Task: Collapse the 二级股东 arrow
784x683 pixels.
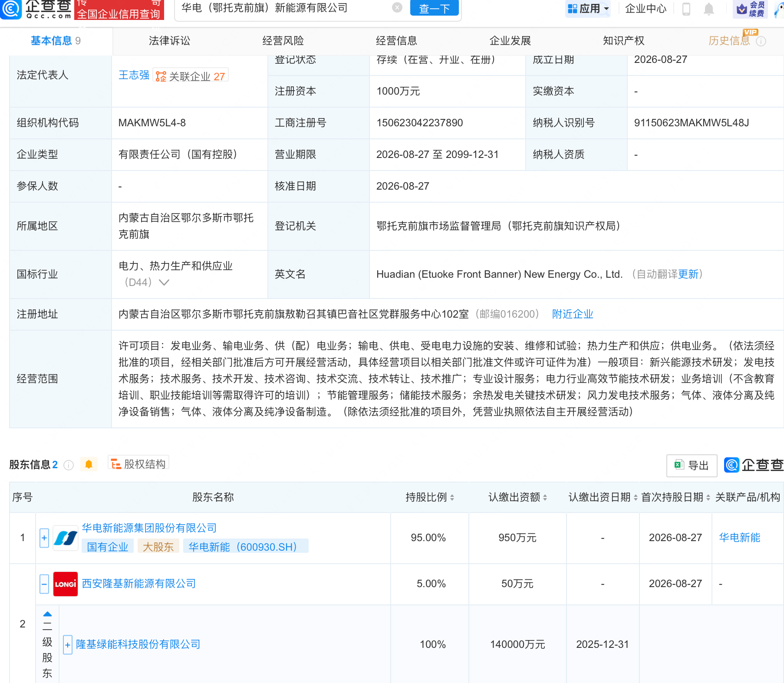Action: point(47,614)
